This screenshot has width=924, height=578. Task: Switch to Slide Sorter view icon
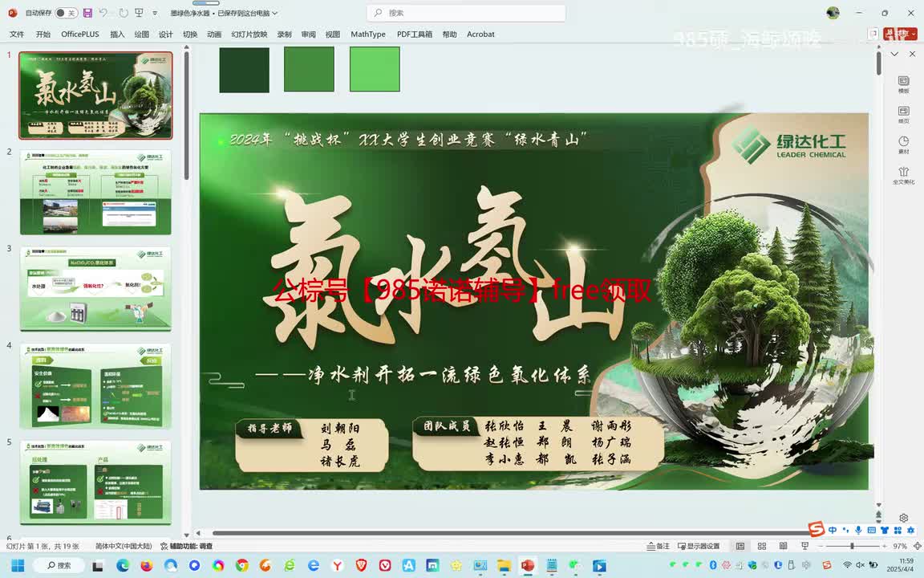[x=761, y=546]
